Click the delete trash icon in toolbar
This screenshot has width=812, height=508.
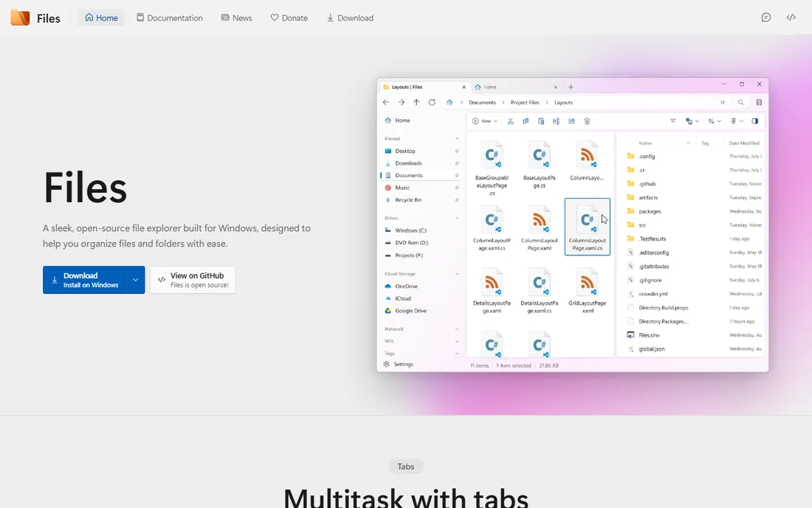588,121
